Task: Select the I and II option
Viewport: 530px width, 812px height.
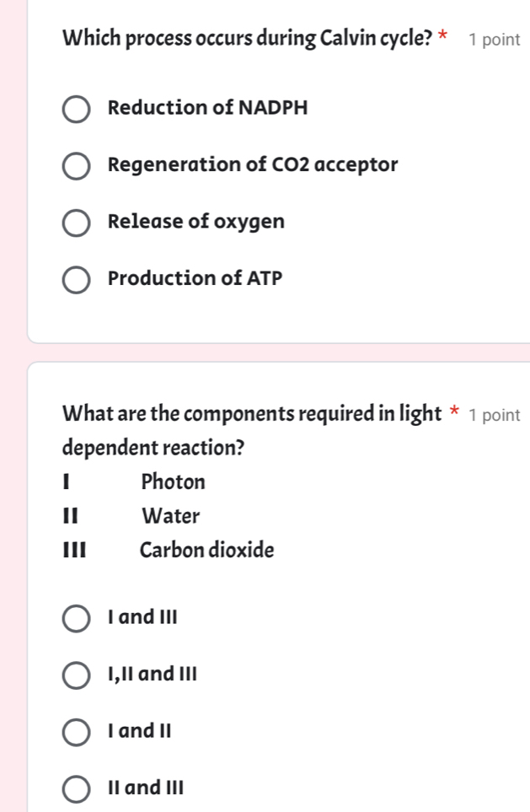Action: 75,732
